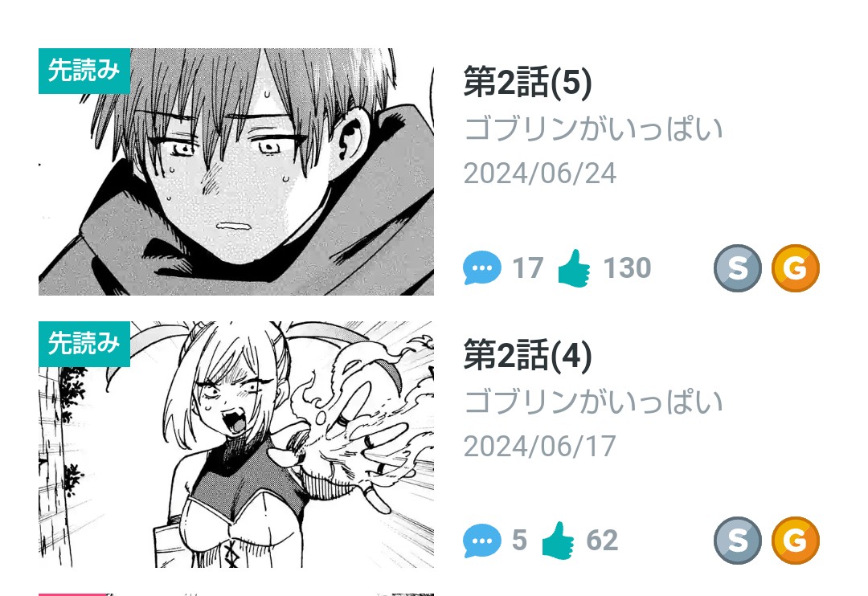Select silver S coin for 第2話(4)
This screenshot has width=868, height=596.
(737, 540)
